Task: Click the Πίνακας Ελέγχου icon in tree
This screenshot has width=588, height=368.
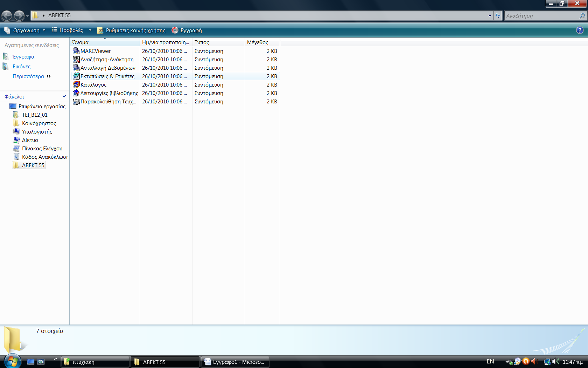Action: 16,148
